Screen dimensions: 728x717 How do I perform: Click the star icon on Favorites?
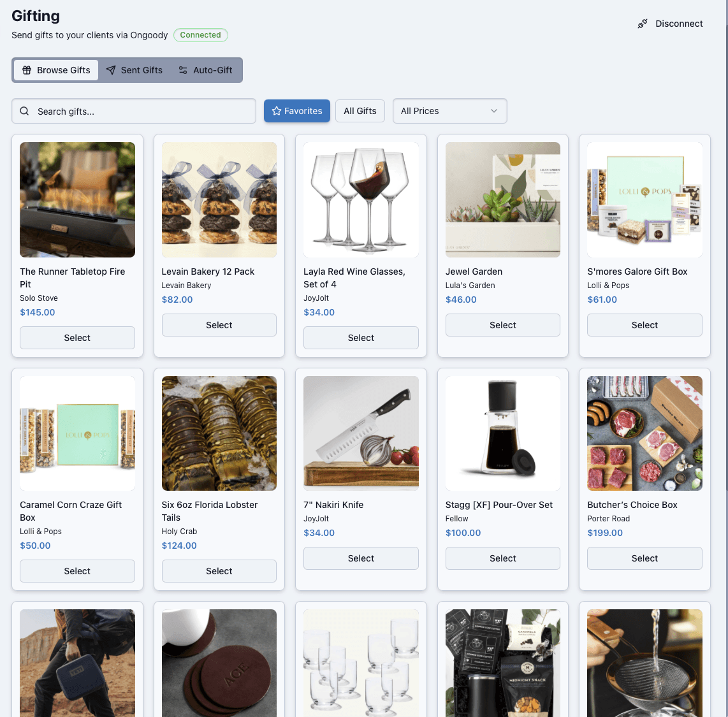[277, 111]
